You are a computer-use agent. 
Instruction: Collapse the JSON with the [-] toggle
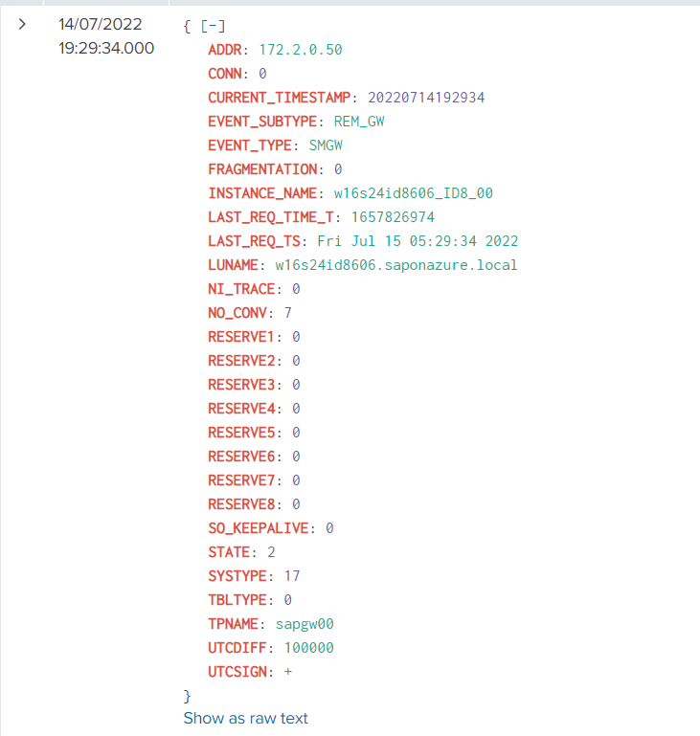coord(213,26)
